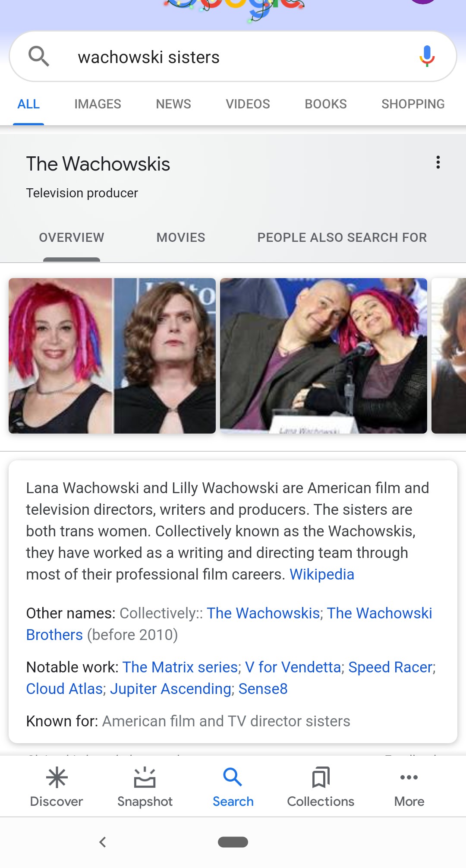Open the photo of two people at a panel
This screenshot has height=868, width=466.
pyautogui.click(x=324, y=356)
